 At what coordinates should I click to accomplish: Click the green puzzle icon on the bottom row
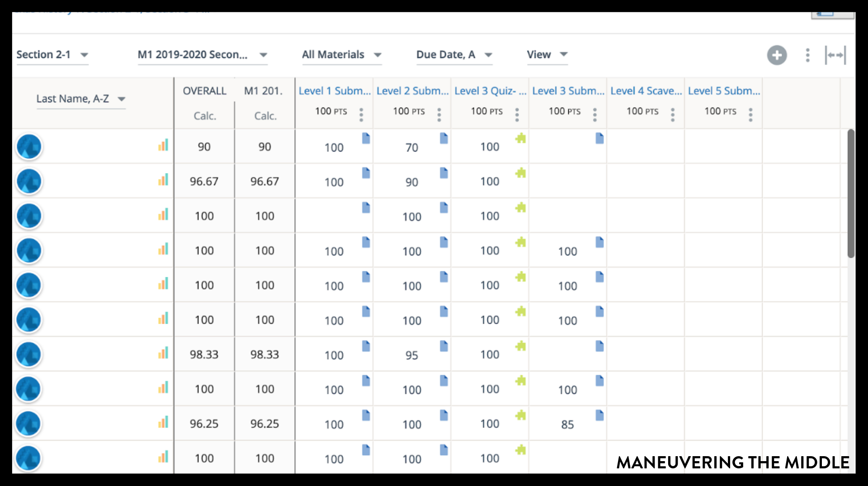click(521, 450)
